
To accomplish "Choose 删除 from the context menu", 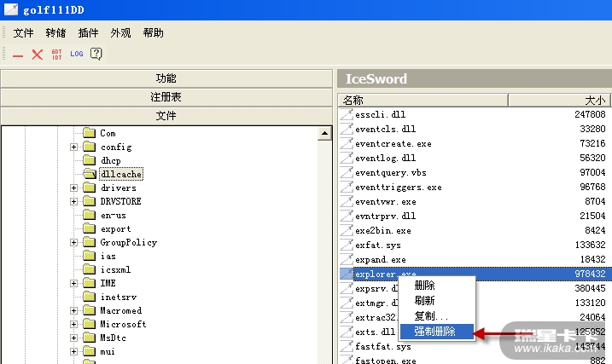I will [437, 286].
